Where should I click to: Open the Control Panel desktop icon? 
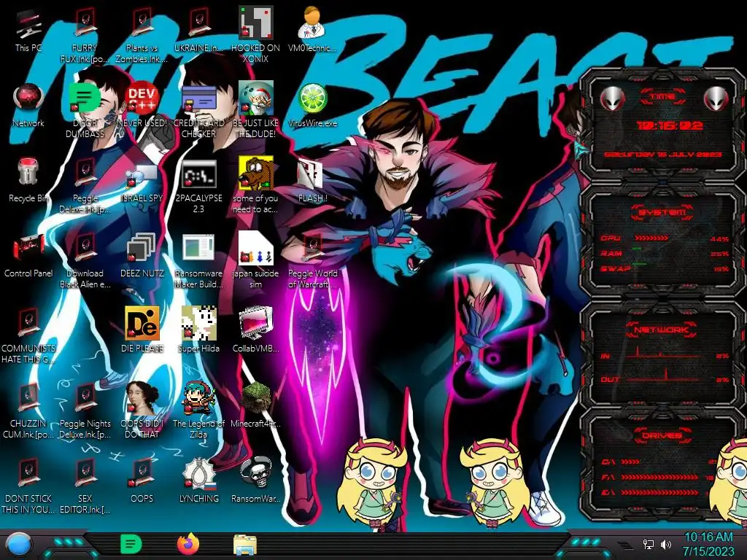(x=28, y=248)
